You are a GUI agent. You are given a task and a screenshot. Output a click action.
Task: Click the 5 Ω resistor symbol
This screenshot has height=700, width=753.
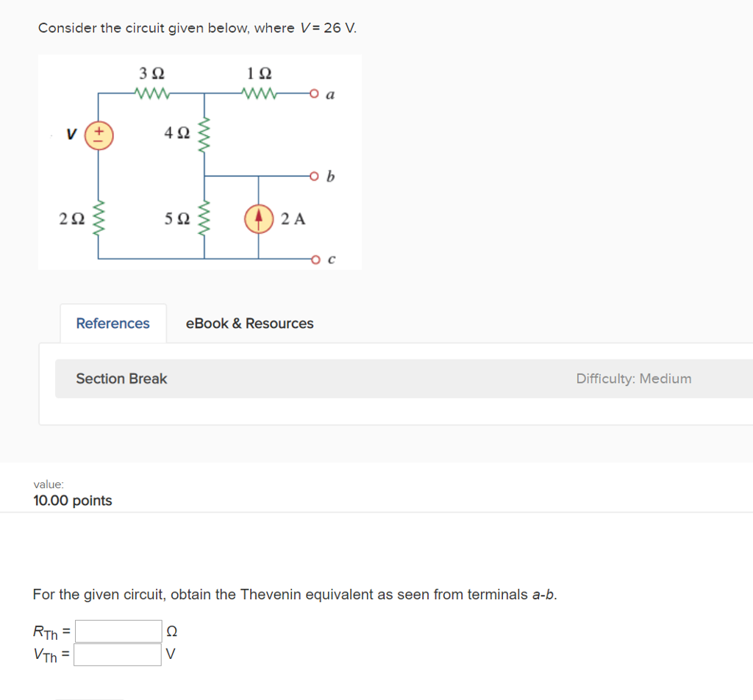(x=204, y=218)
